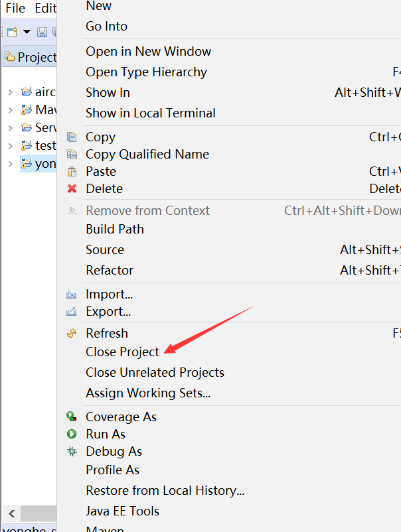Image resolution: width=401 pixels, height=532 pixels.
Task: Click the Copy icon in context menu
Action: coord(72,137)
